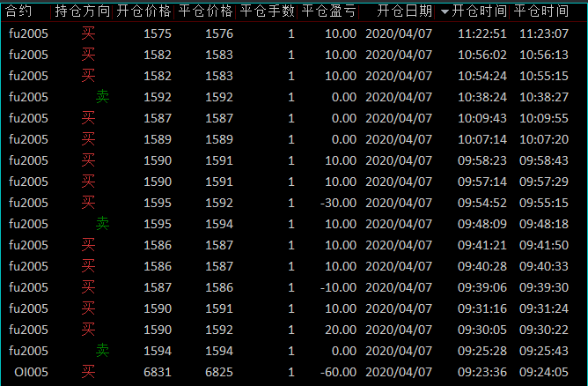Click the close time 10:38:27

click(x=544, y=97)
